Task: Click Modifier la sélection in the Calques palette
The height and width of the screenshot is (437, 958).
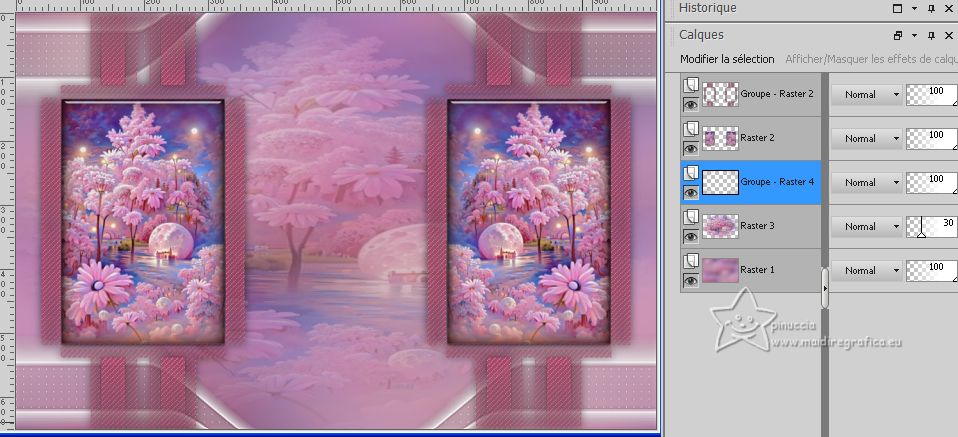Action: (727, 59)
